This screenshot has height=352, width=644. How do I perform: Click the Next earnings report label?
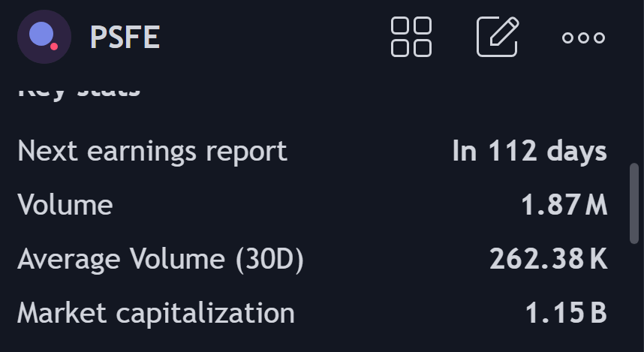[x=152, y=151]
